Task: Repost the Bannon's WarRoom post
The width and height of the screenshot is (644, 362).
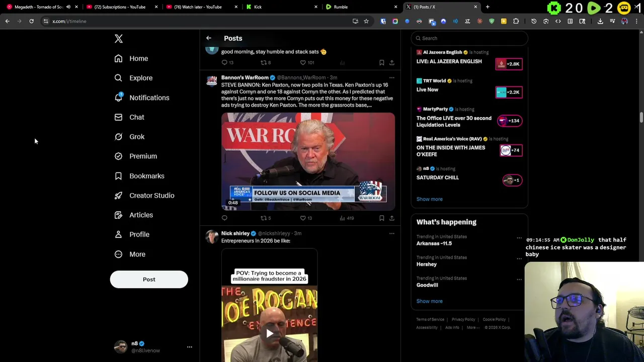Action: tap(266, 218)
